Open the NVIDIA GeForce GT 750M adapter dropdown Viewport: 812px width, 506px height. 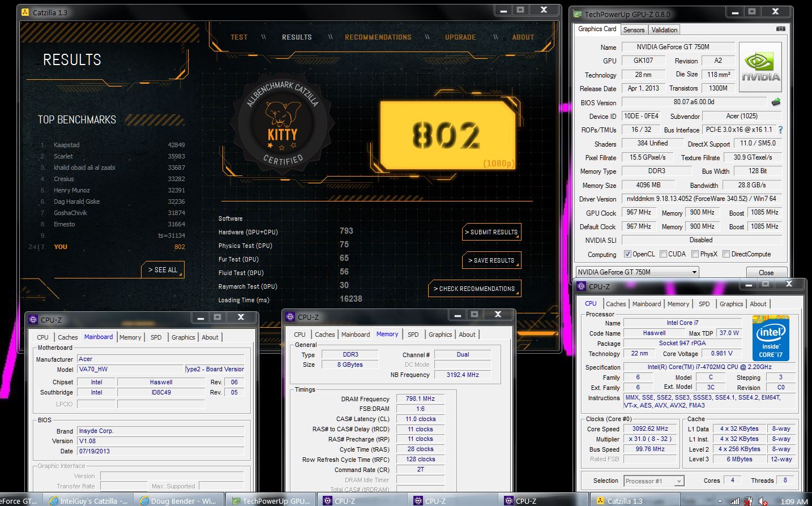(x=637, y=272)
